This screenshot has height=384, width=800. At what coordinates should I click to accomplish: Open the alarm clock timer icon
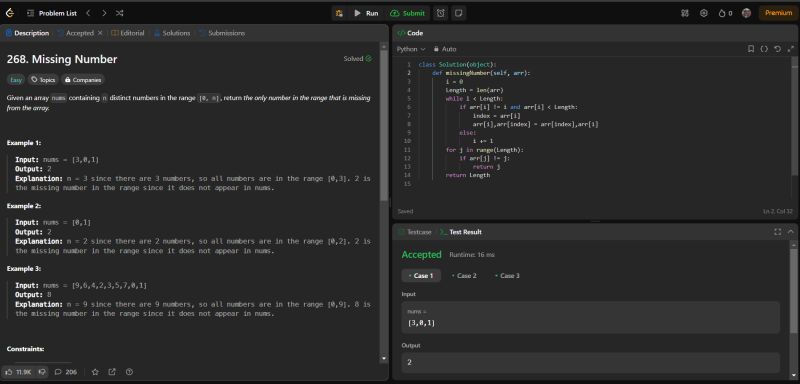point(441,13)
